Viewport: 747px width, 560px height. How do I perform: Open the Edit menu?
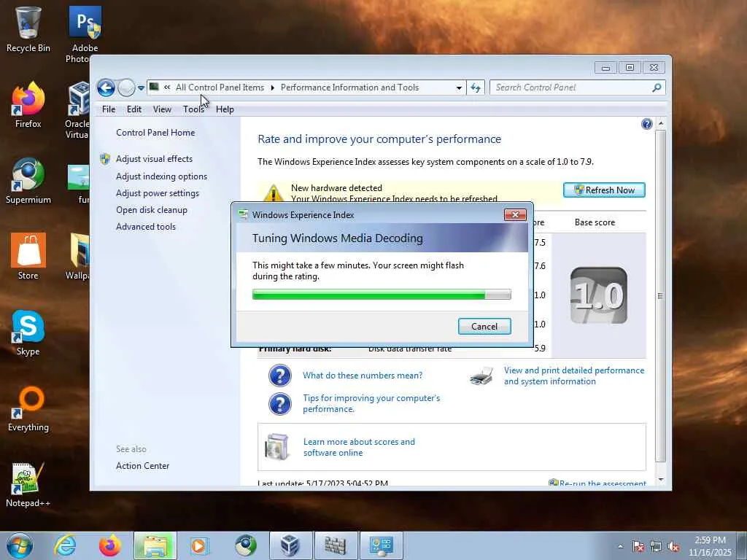pyautogui.click(x=134, y=109)
